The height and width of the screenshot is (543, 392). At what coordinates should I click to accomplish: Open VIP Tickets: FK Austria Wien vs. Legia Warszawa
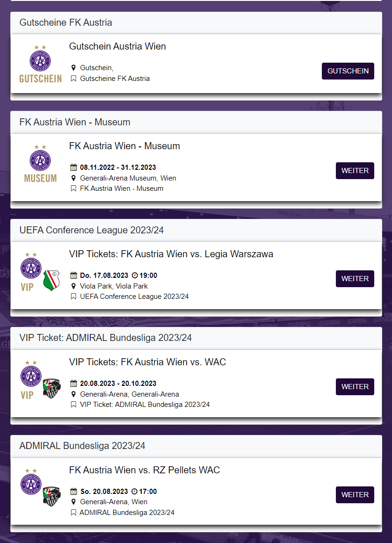pos(171,254)
